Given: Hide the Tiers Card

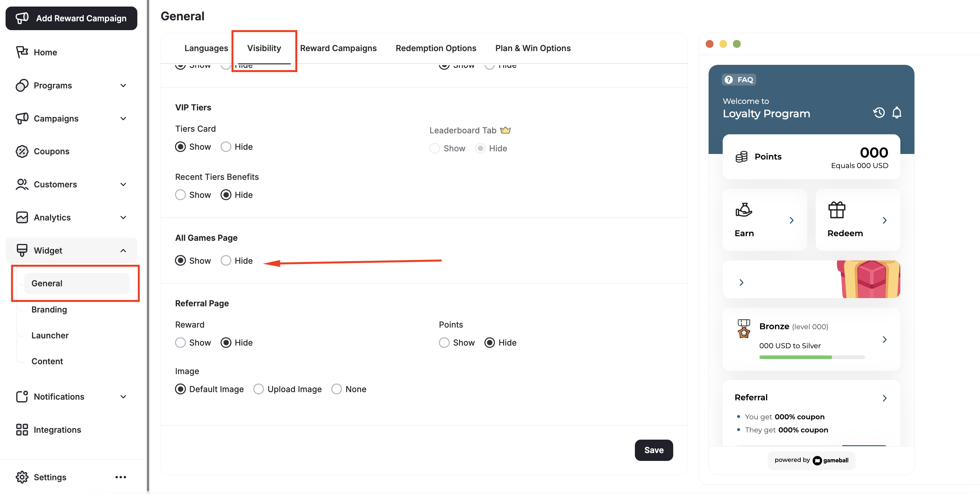Looking at the screenshot, I should point(226,146).
